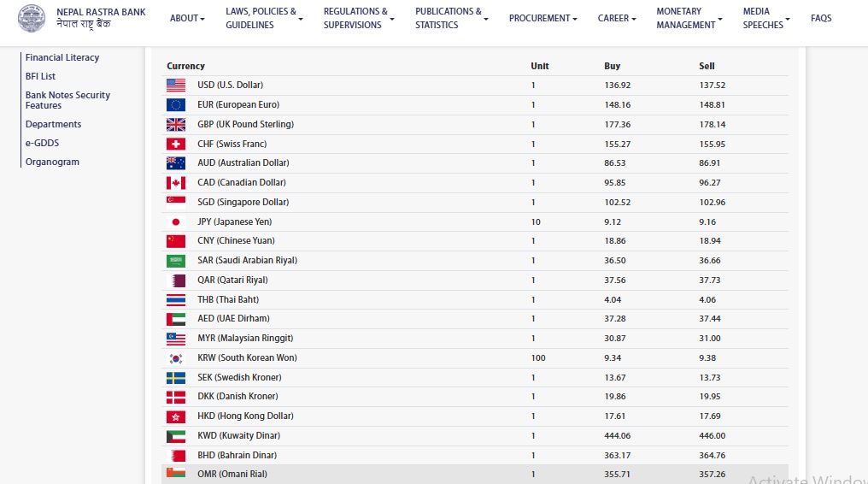Click the Kuwaity Dinar flag icon
The height and width of the screenshot is (484, 868).
click(176, 436)
